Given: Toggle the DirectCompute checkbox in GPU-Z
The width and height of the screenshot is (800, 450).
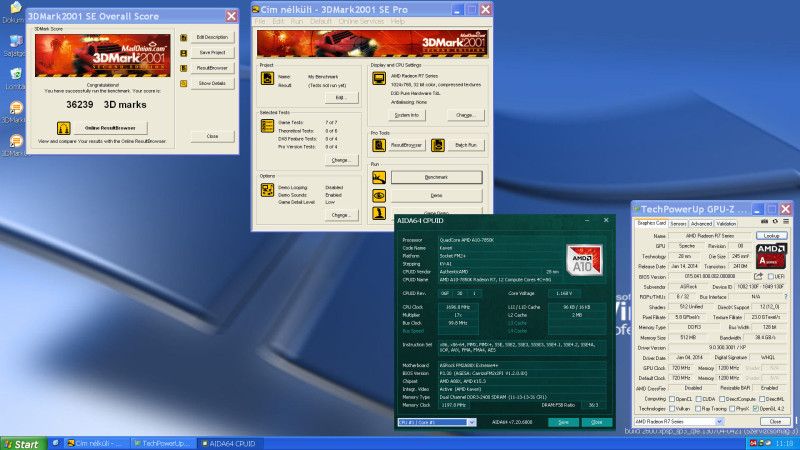Looking at the screenshot, I should (x=722, y=399).
